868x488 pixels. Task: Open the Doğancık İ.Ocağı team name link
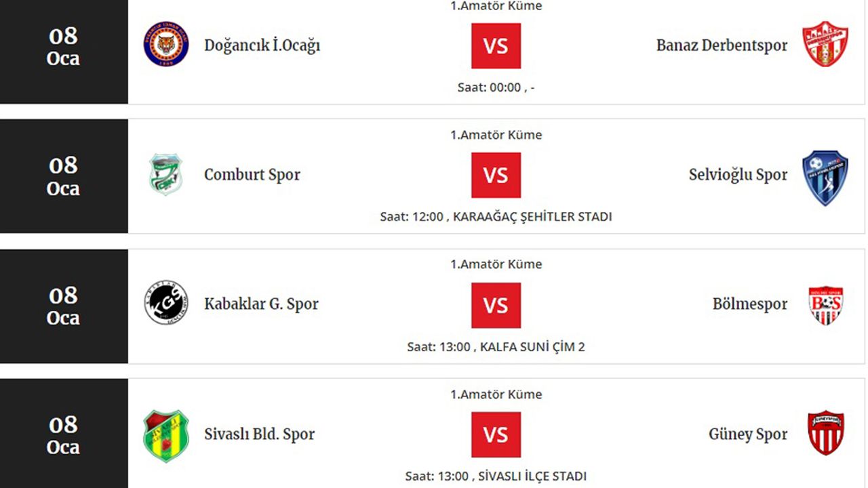pos(262,45)
